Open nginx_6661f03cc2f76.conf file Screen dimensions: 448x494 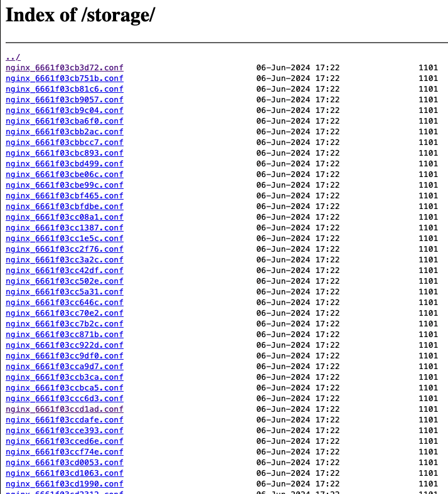pos(65,249)
